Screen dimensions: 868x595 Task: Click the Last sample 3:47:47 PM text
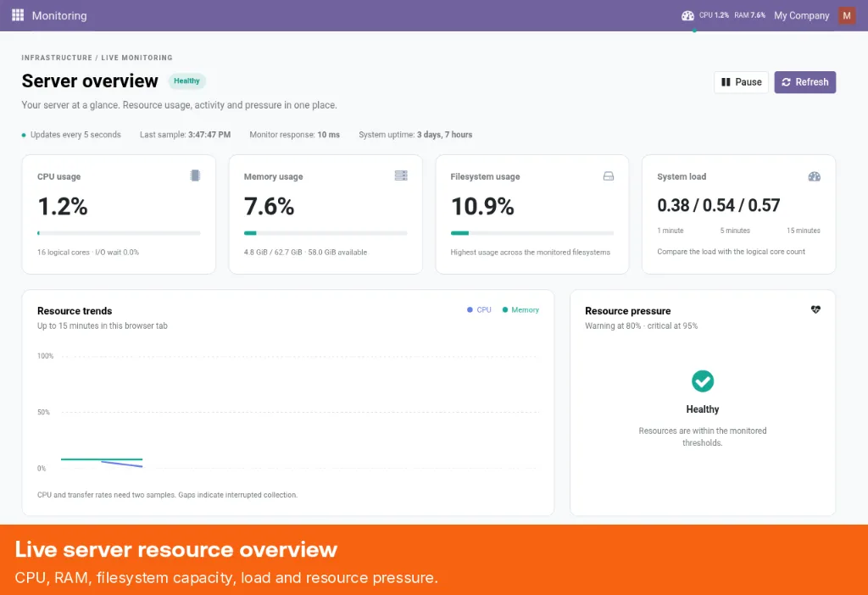185,135
